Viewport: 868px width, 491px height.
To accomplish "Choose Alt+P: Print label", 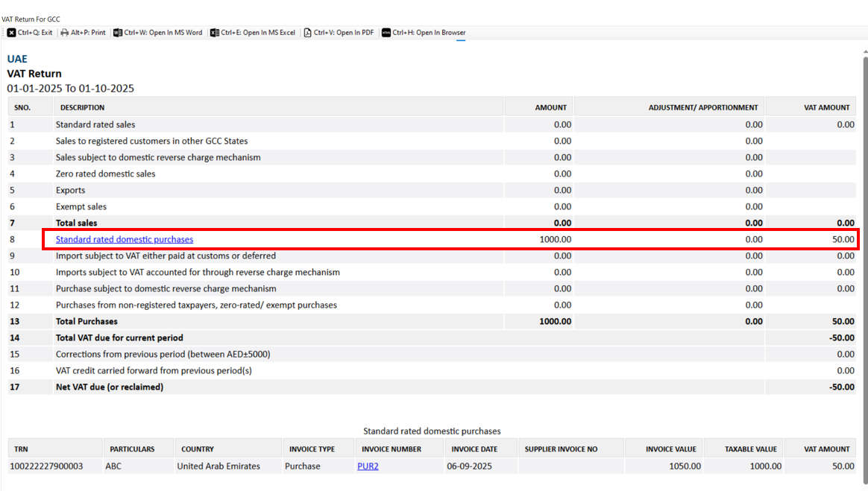I will point(88,33).
